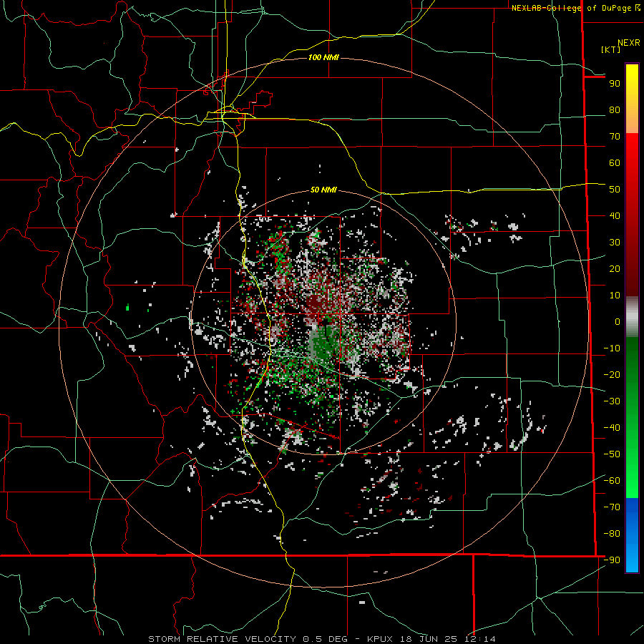Screen dimensions: 644x644
Task: Click the -80 value on velocity scale
Action: (612, 534)
